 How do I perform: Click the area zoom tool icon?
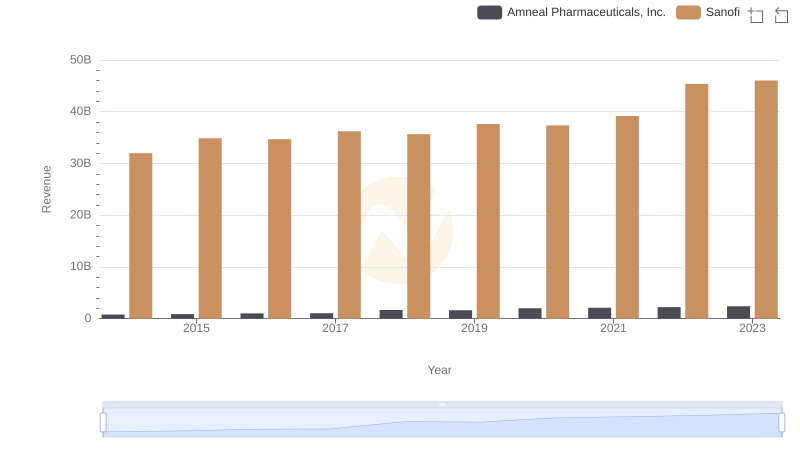pyautogui.click(x=756, y=15)
